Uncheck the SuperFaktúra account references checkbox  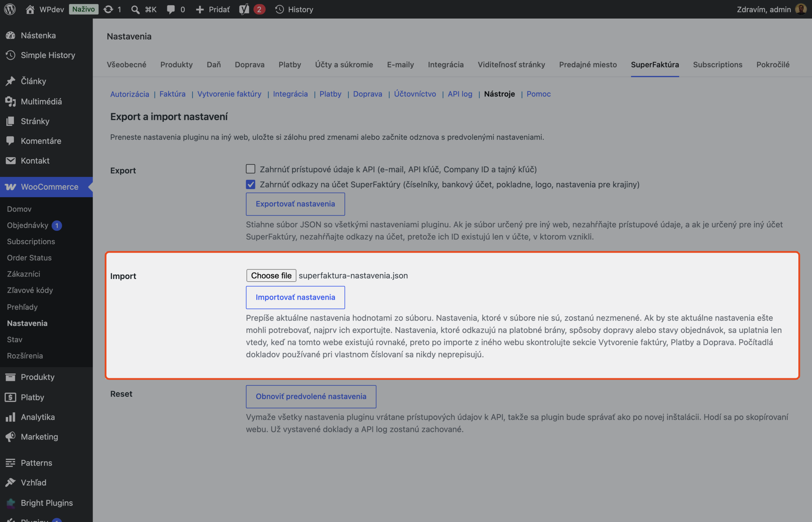(x=251, y=184)
